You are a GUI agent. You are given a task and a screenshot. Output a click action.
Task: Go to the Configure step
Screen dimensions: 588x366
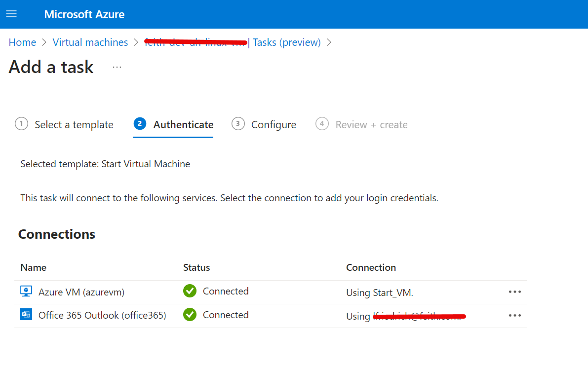(x=264, y=124)
